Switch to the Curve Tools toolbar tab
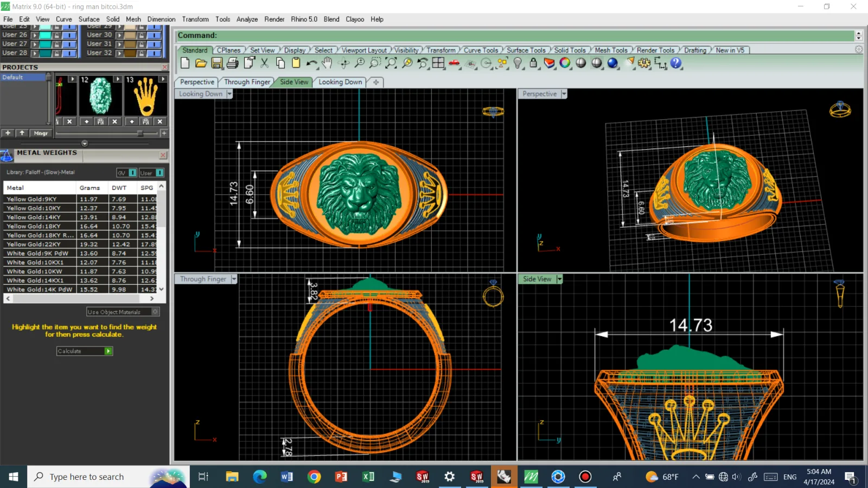 point(481,50)
